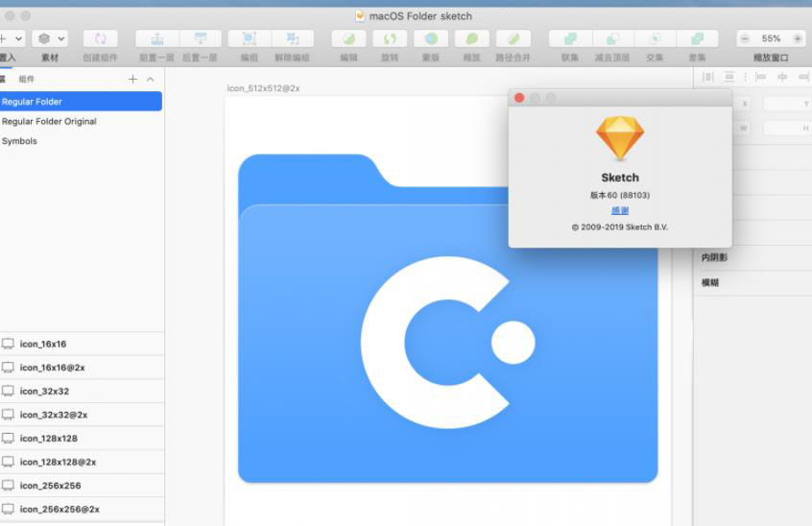
Task: Group layers using the 编组 icon
Action: coord(250,38)
